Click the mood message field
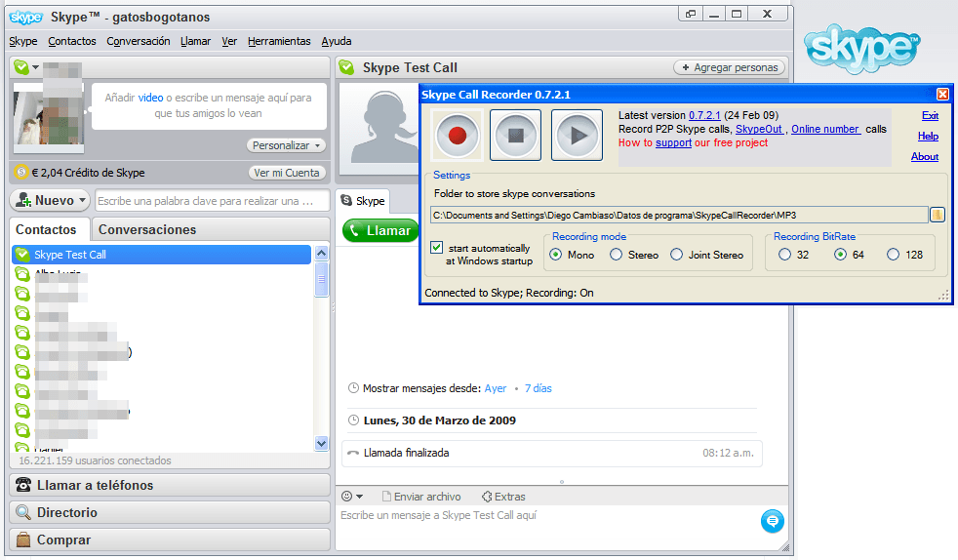 pyautogui.click(x=209, y=105)
